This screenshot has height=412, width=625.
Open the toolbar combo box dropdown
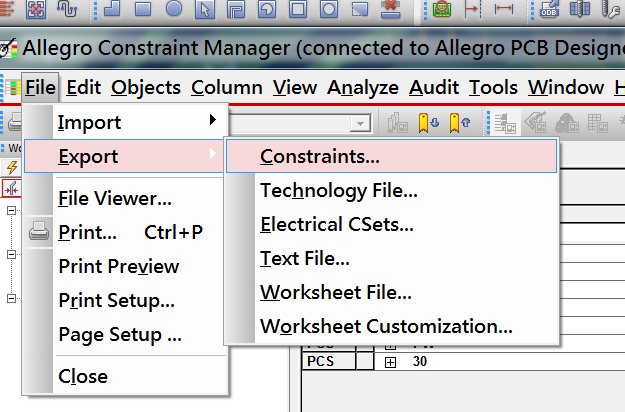tap(359, 122)
